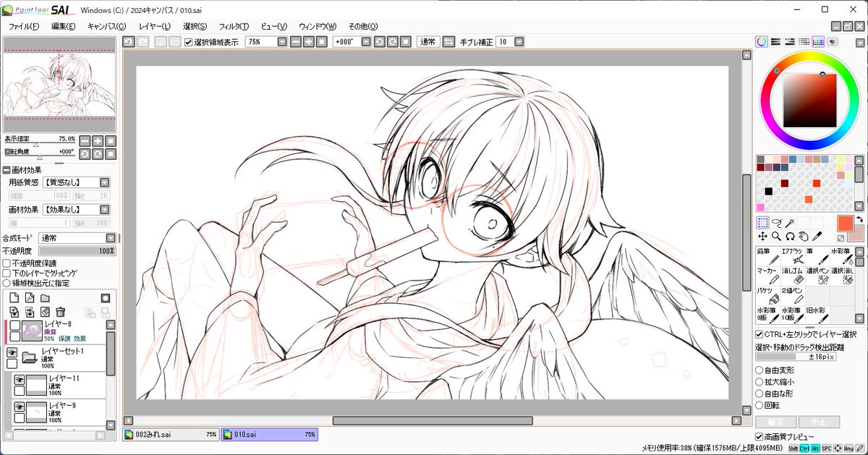Open the zoom 75% dropdown in toolbar
Image resolution: width=868 pixels, height=455 pixels.
coord(281,42)
